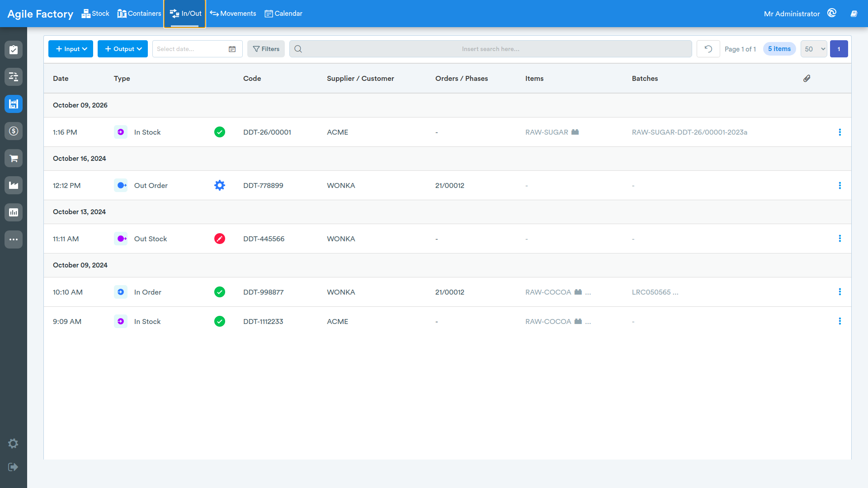Open the dollar sales sidebar icon

click(x=14, y=131)
